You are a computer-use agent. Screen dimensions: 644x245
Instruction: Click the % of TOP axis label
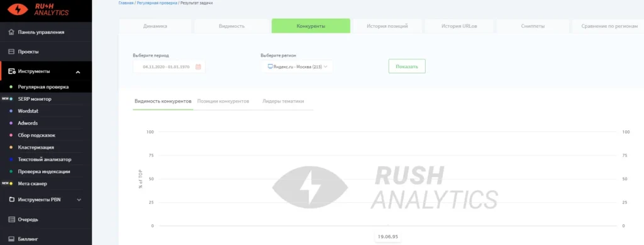pos(141,179)
